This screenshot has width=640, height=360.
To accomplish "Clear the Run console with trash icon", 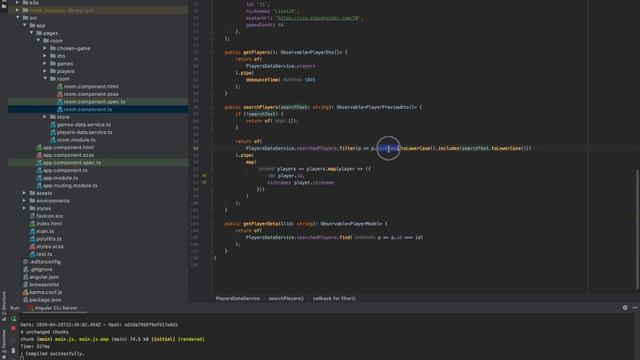I will [13, 350].
